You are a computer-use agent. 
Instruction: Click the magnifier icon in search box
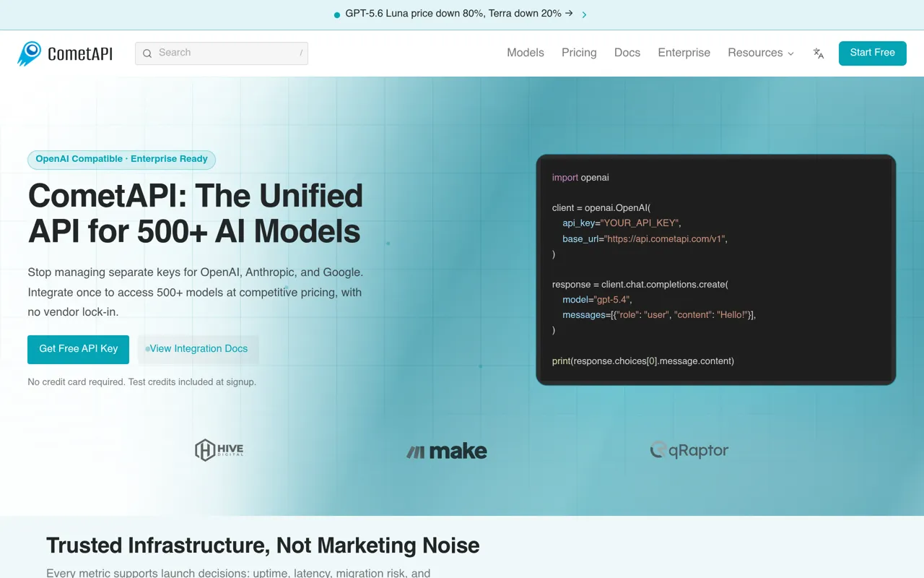147,53
